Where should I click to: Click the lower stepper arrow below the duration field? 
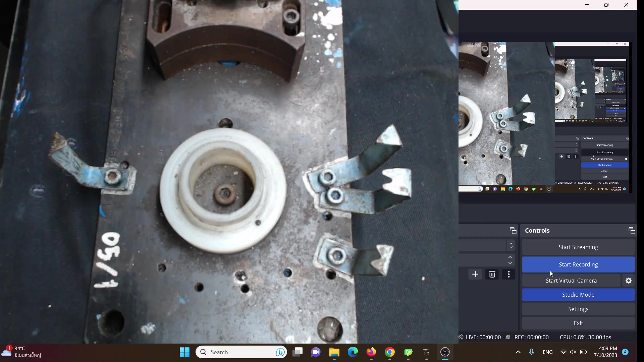(510, 263)
